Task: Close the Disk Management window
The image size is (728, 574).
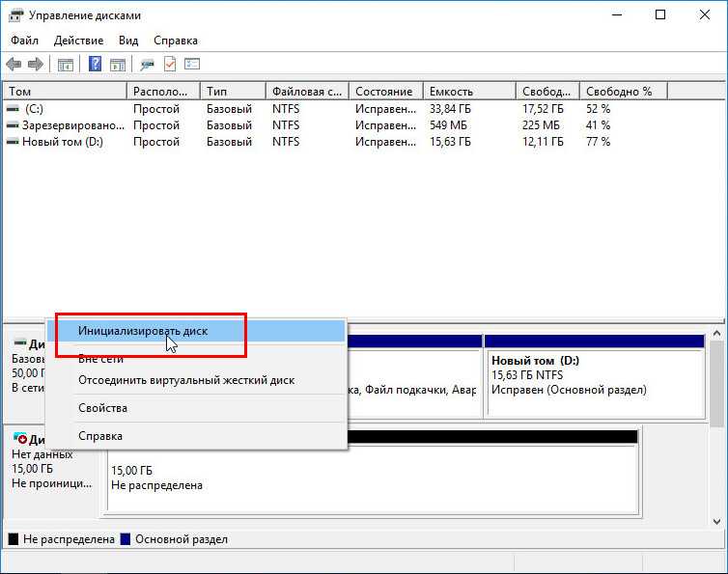Action: click(704, 14)
